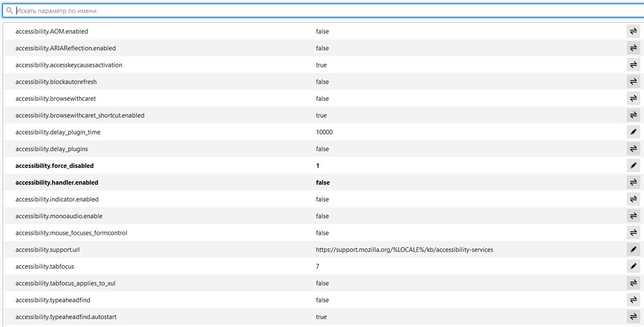Screen dimensions: 644x327
Task: Select the accessibility.browsewithcaret name
Action: coord(56,99)
